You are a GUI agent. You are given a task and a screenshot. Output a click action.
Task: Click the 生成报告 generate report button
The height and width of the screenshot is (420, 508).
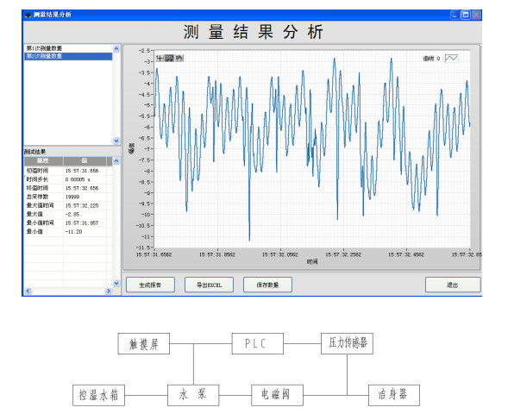coord(150,285)
